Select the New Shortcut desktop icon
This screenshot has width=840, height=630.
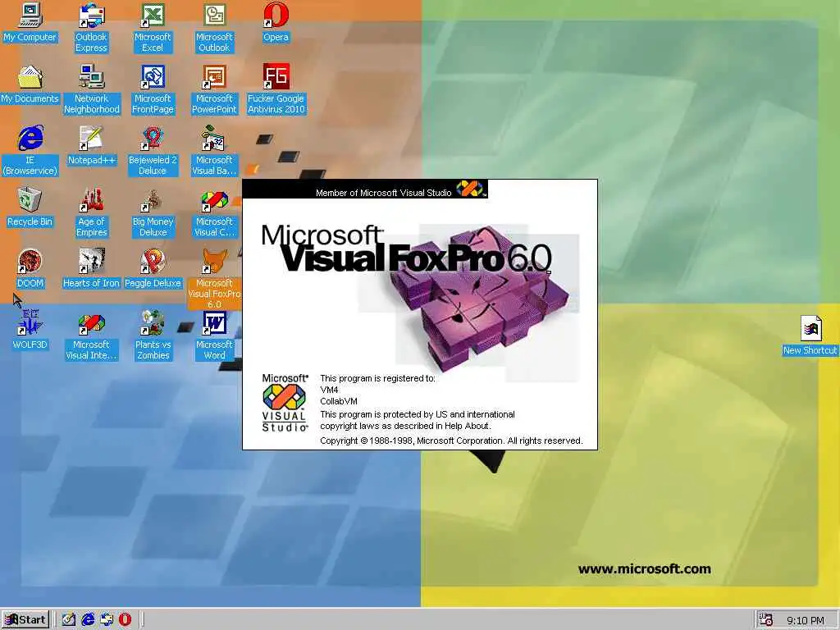coord(810,336)
